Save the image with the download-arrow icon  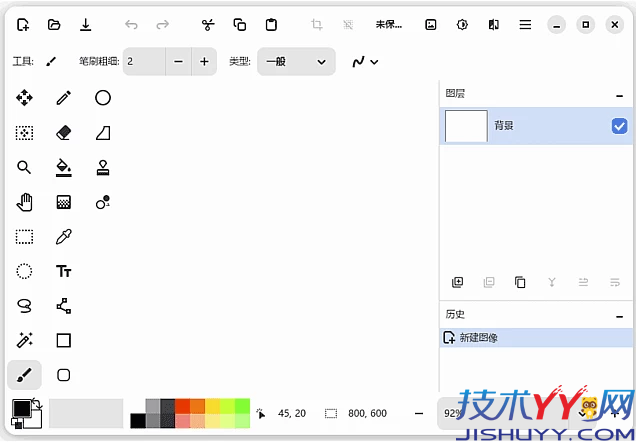point(85,25)
